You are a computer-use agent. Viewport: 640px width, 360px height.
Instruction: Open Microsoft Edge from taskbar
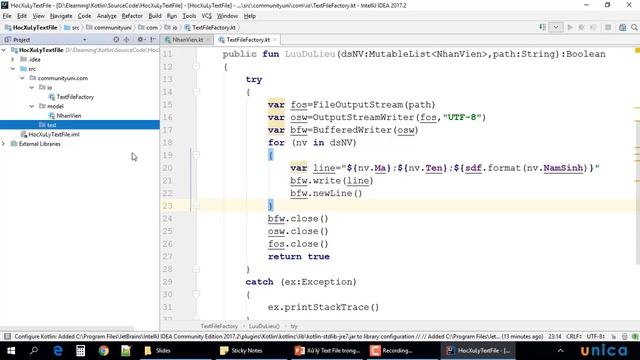(x=58, y=351)
